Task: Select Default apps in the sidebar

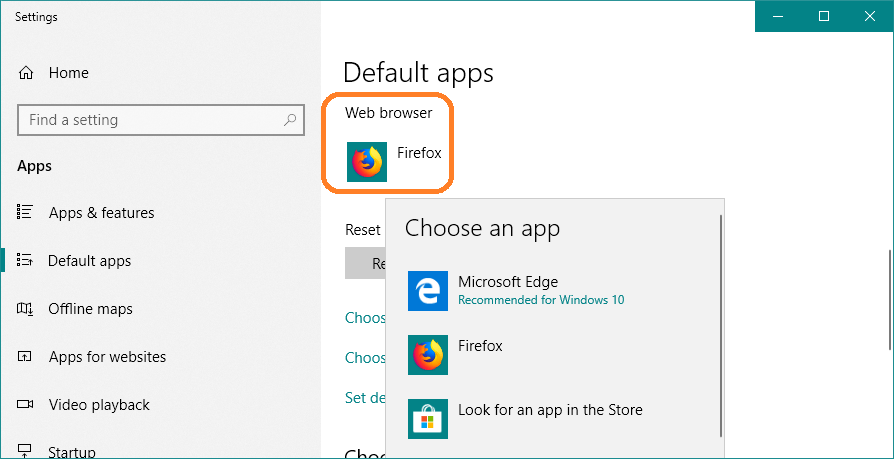Action: (x=90, y=261)
